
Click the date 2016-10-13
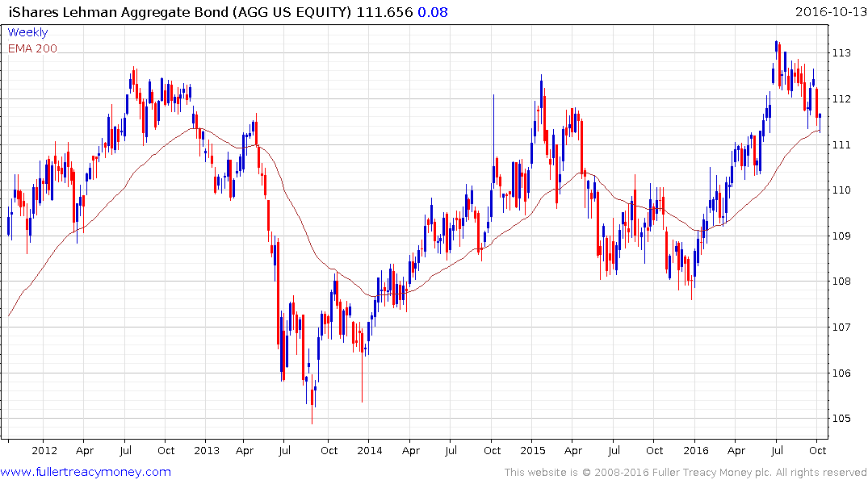tap(830, 12)
